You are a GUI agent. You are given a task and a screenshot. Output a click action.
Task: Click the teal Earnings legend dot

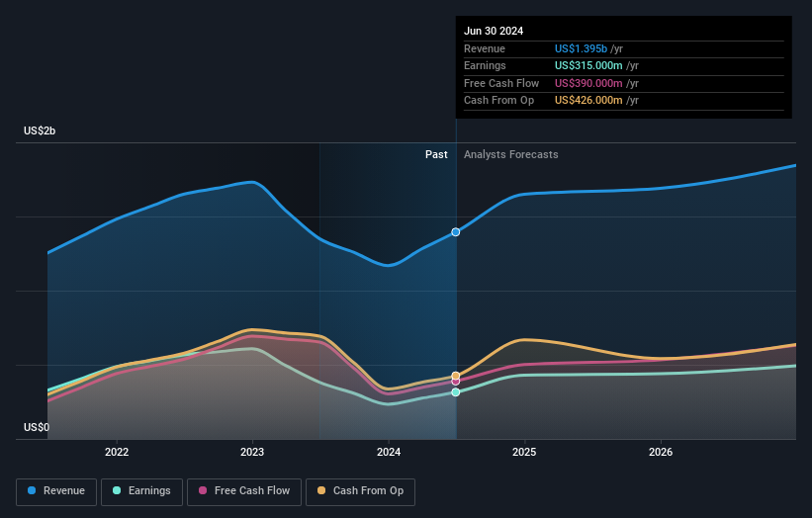click(117, 490)
